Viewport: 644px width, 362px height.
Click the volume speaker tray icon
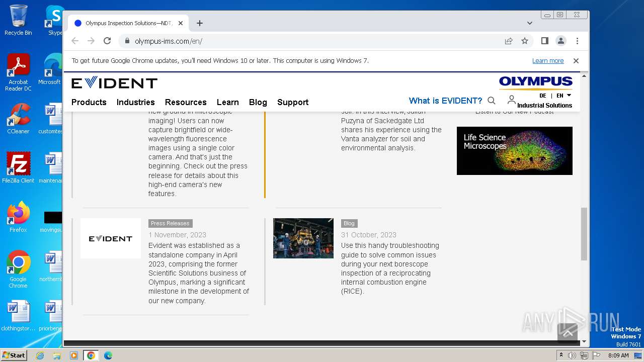click(572, 355)
